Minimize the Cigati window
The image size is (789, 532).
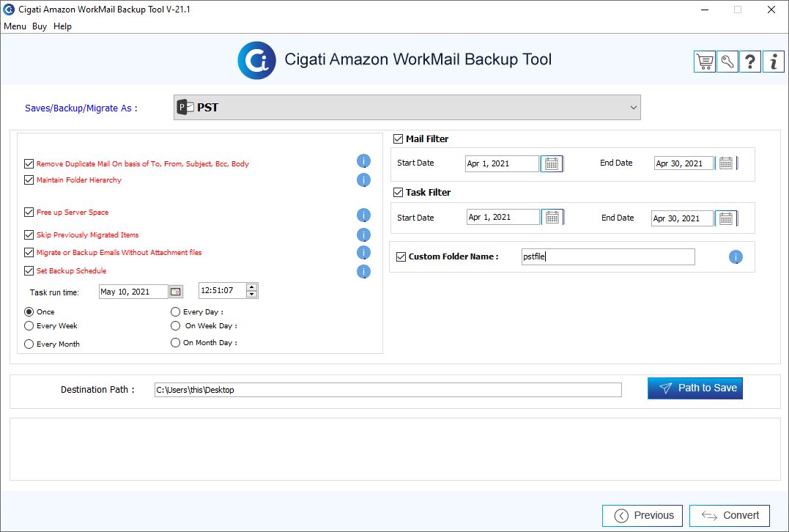(x=705, y=10)
